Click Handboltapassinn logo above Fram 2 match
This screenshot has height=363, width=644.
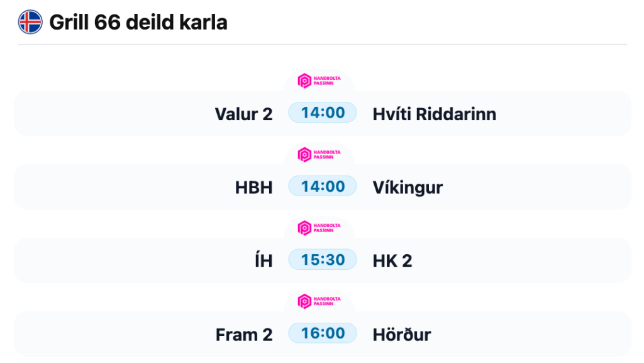pos(319,301)
